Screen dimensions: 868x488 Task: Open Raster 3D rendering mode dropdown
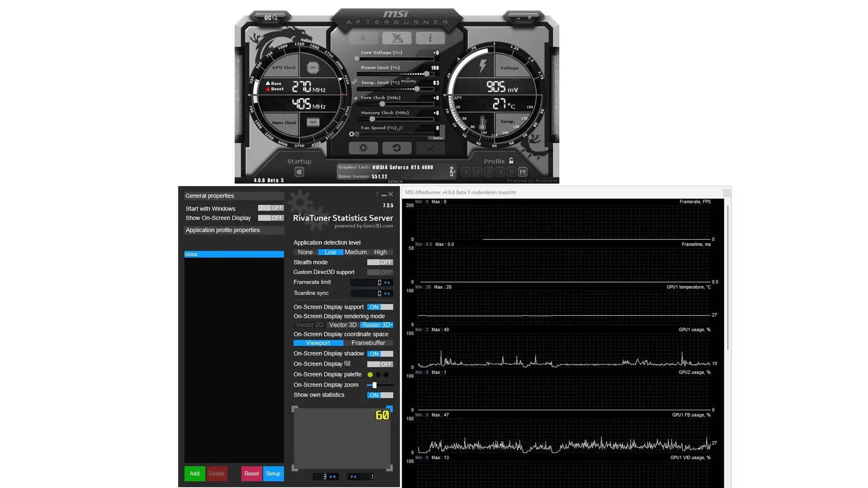(x=377, y=325)
